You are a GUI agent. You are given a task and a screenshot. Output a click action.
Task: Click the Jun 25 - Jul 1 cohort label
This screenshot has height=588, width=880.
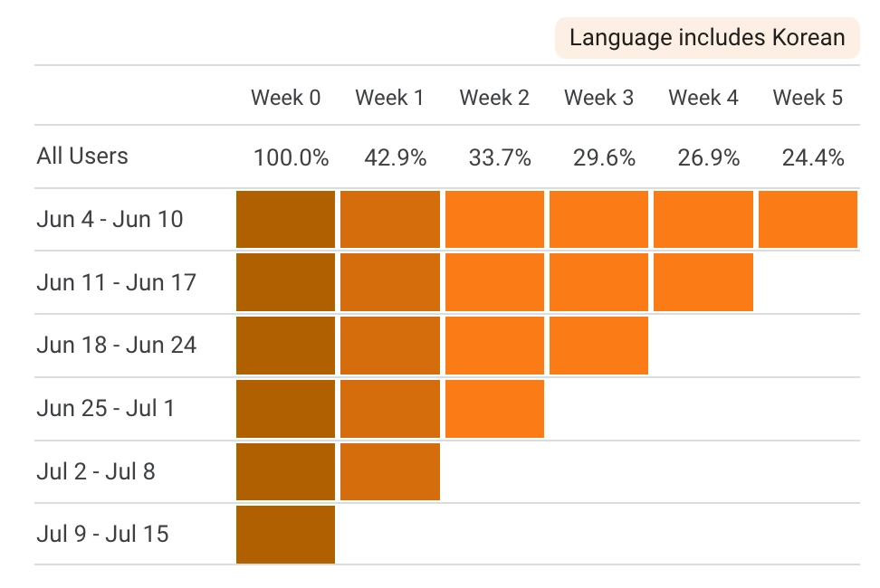(106, 408)
